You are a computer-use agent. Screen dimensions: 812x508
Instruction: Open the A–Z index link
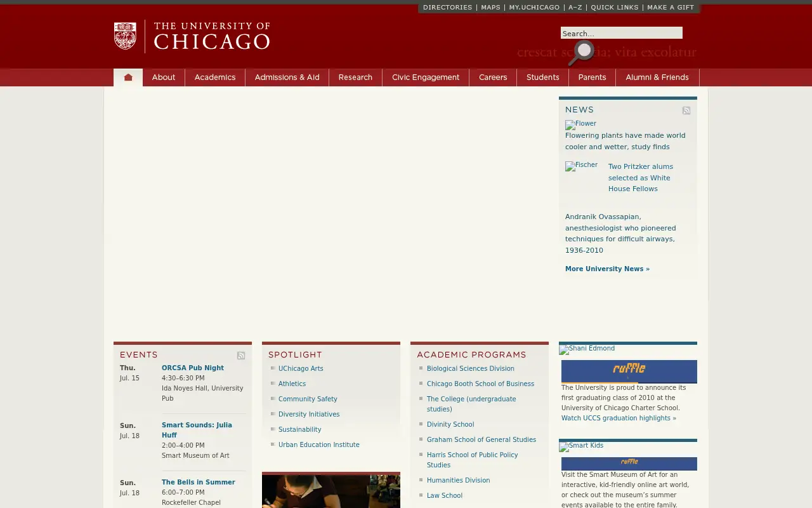pyautogui.click(x=575, y=8)
